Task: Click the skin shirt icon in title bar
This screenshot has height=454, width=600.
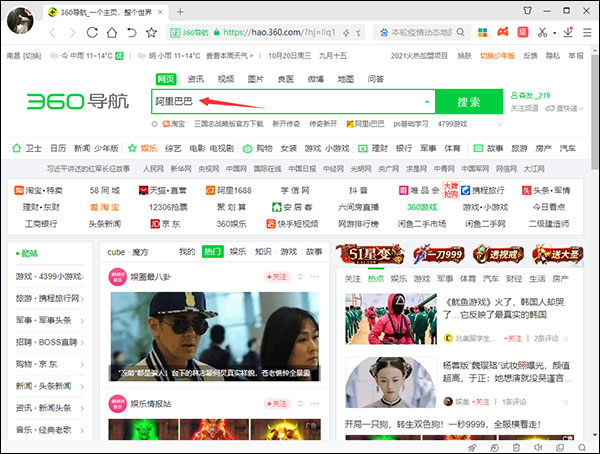Action: tap(528, 10)
